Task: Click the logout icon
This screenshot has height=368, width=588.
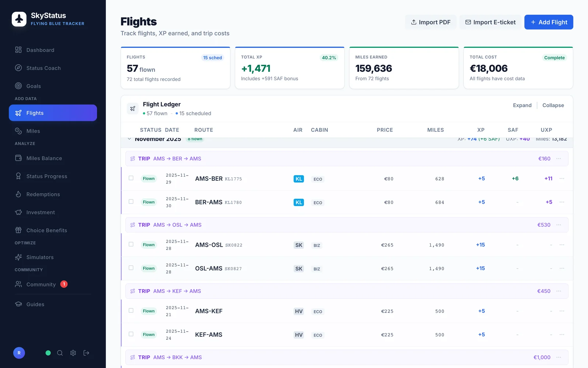Action: [86, 353]
